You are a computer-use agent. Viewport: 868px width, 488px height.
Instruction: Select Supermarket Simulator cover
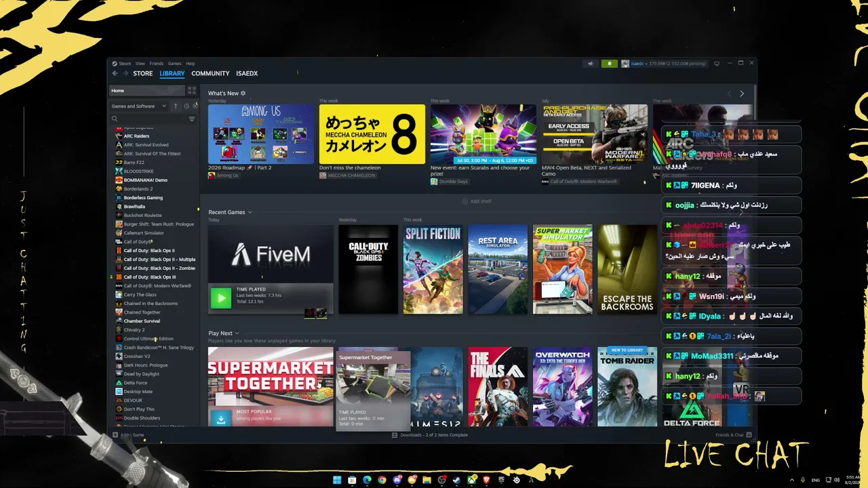click(x=563, y=269)
